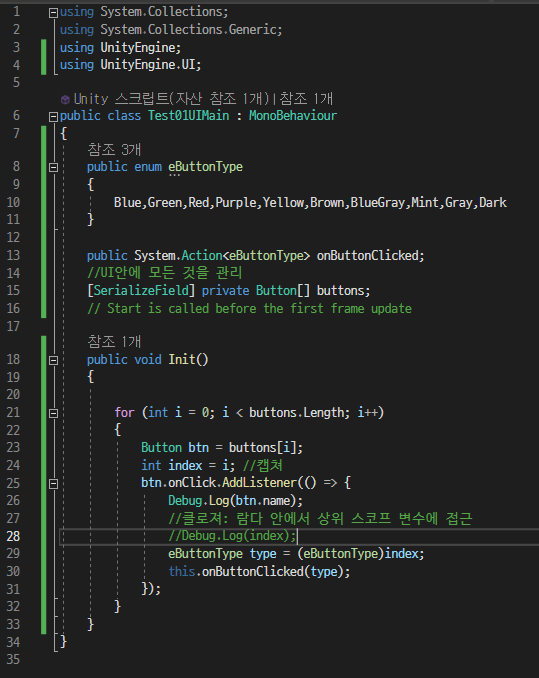The width and height of the screenshot is (539, 678).
Task: Click eButtonType in the enum declaration
Action: point(205,167)
